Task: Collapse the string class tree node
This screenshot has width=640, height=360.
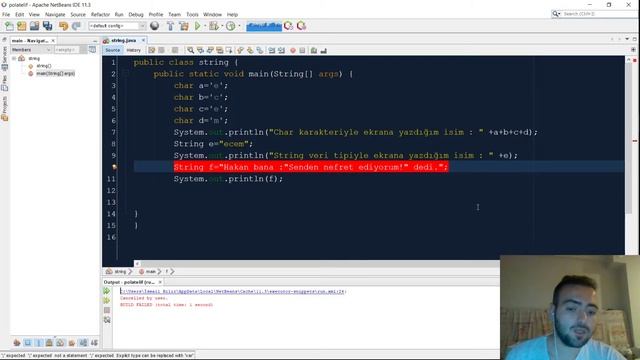Action: point(14,58)
